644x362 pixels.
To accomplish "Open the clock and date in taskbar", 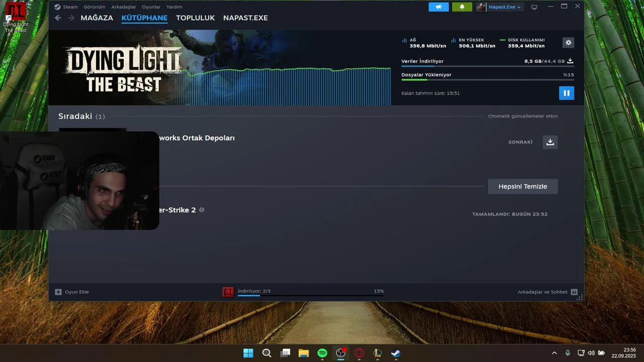I will coord(624,353).
